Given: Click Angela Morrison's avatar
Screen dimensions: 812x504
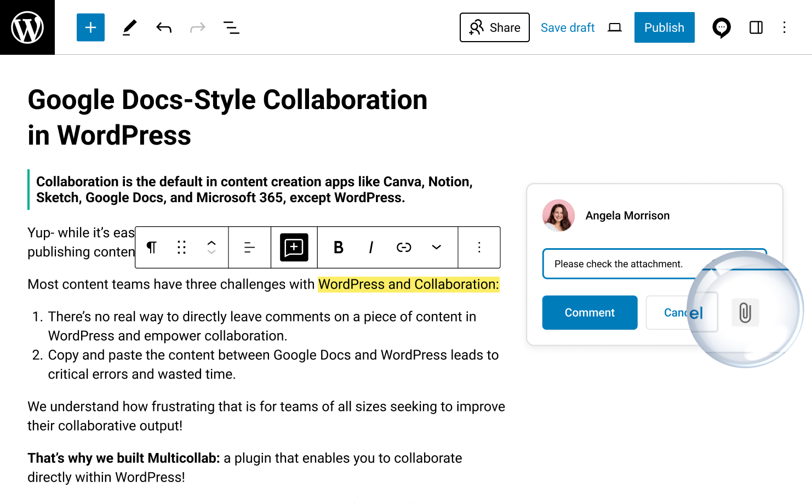Looking at the screenshot, I should coord(558,215).
